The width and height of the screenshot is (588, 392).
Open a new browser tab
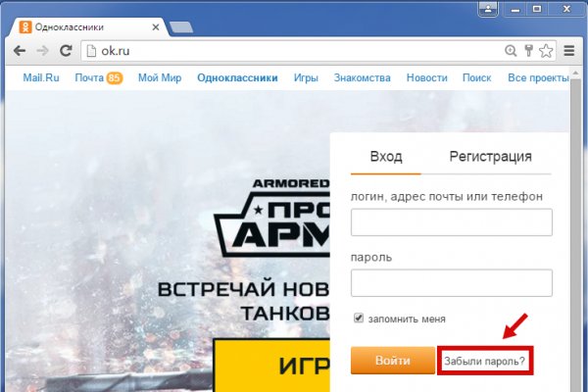[x=180, y=25]
